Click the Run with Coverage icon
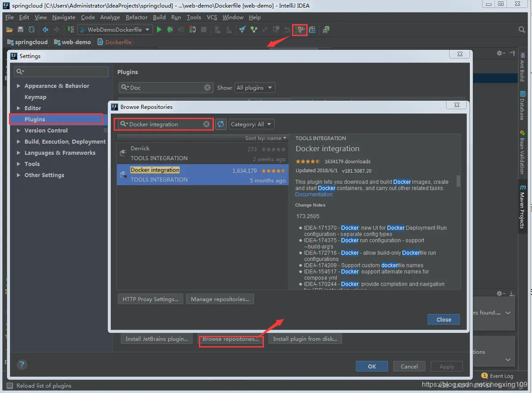532x393 pixels. 181,30
